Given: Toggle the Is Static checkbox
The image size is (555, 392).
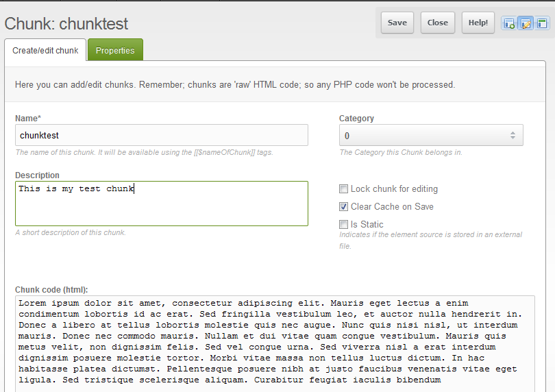Looking at the screenshot, I should (x=344, y=225).
